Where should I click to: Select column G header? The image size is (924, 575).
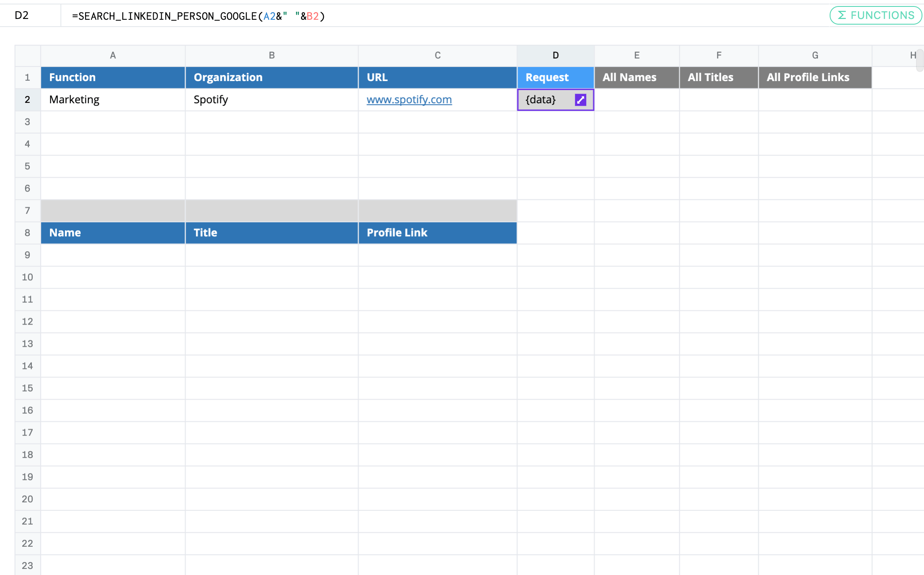pyautogui.click(x=815, y=55)
